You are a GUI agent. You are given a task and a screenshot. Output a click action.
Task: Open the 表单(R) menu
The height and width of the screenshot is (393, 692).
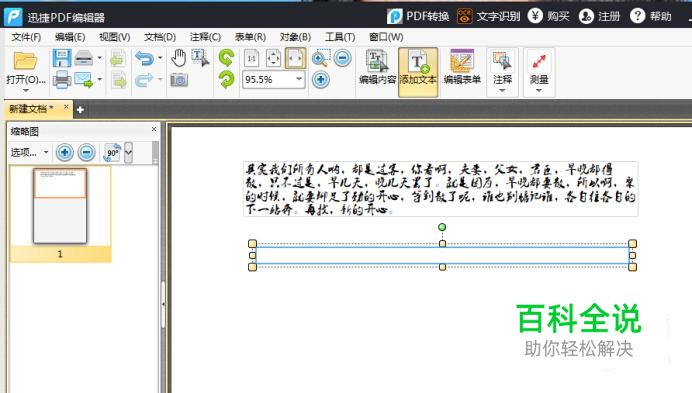[250, 37]
